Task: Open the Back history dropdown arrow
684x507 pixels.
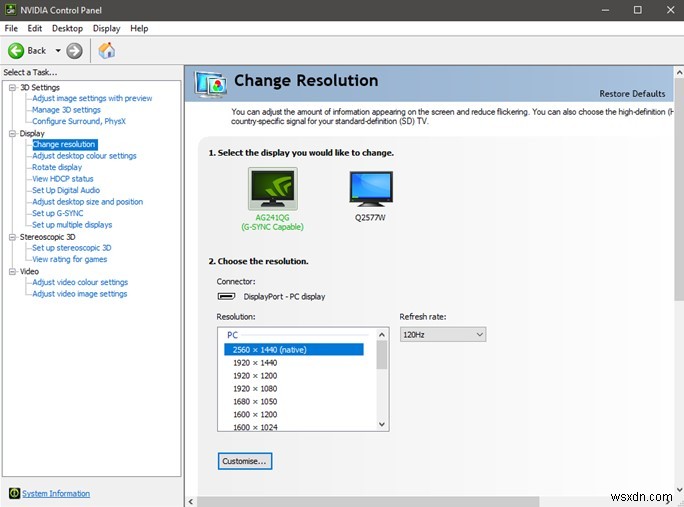Action: coord(58,51)
